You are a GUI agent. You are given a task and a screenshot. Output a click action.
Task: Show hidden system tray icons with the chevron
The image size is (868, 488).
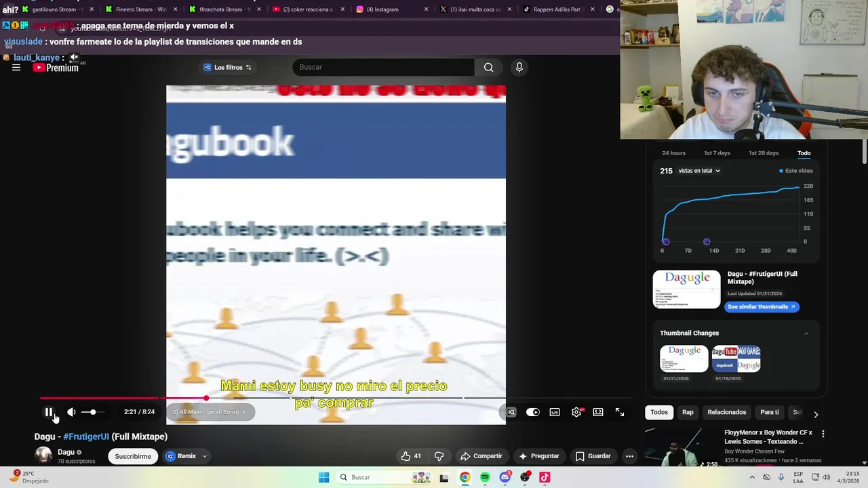pos(751,477)
